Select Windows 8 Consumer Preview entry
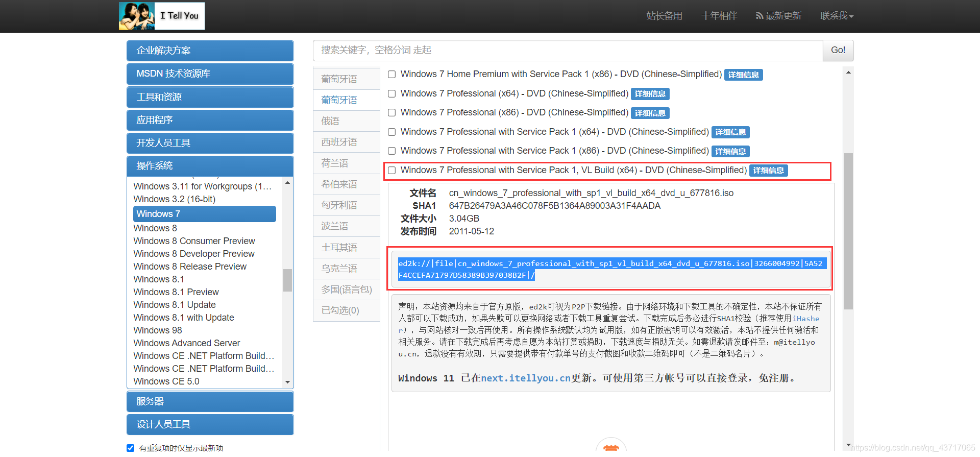 (x=194, y=241)
